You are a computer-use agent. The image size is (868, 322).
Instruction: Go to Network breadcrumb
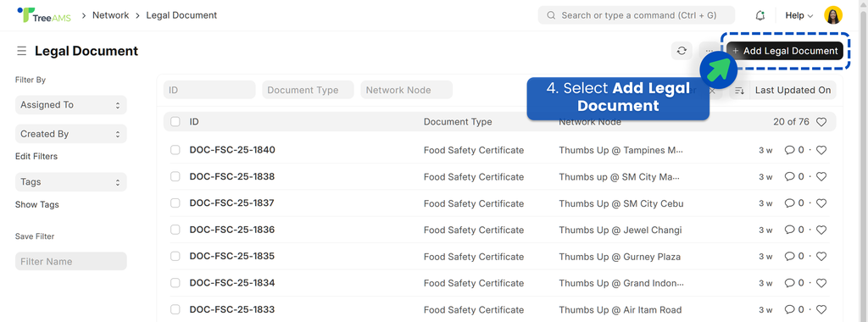click(x=111, y=15)
